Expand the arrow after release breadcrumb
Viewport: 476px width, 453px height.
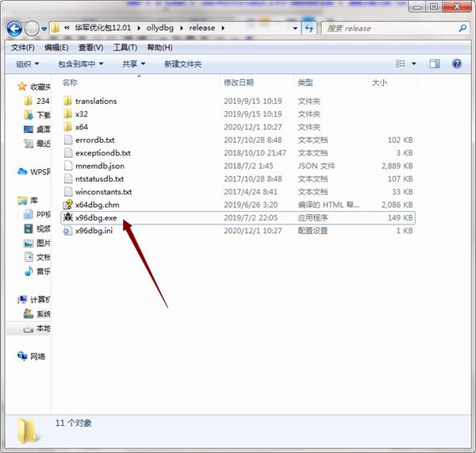point(223,29)
